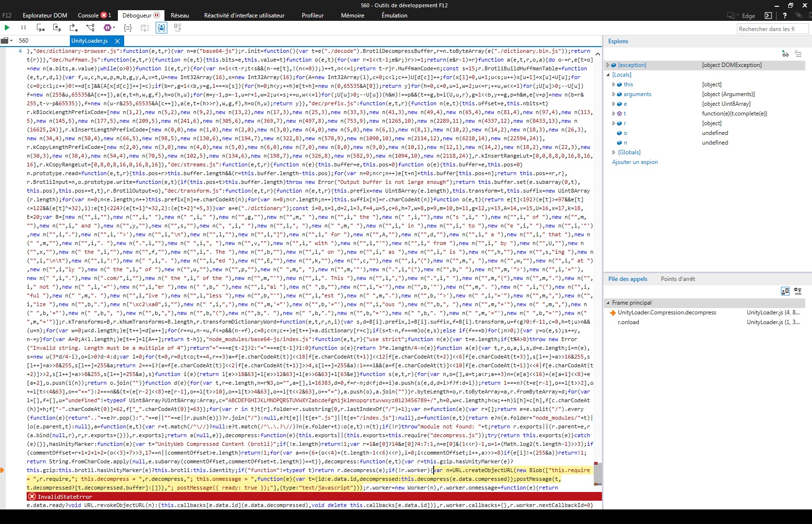Expand the arguments variable
Image resolution: width=812 pixels, height=524 pixels.
coord(613,94)
